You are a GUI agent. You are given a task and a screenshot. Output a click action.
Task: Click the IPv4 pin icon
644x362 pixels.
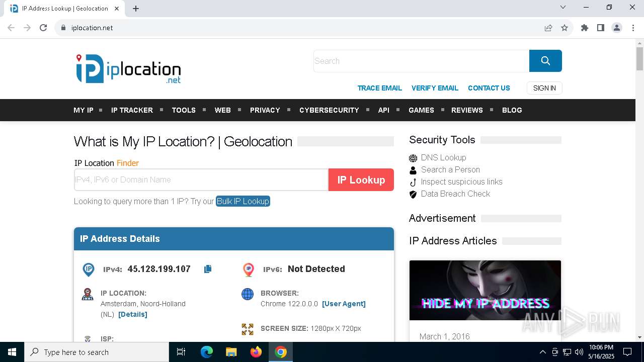[89, 269]
